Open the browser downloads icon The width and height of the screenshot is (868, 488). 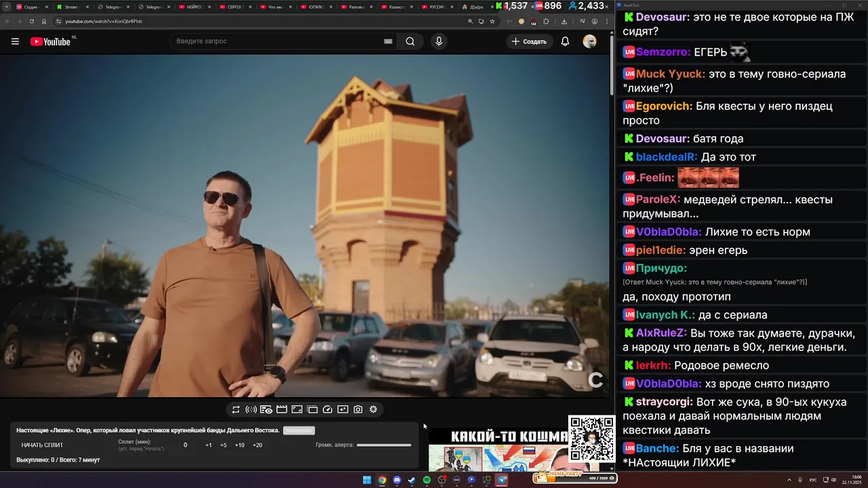[564, 21]
